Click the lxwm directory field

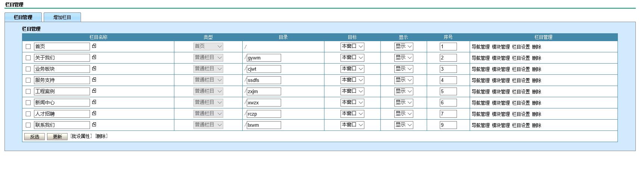tap(264, 125)
